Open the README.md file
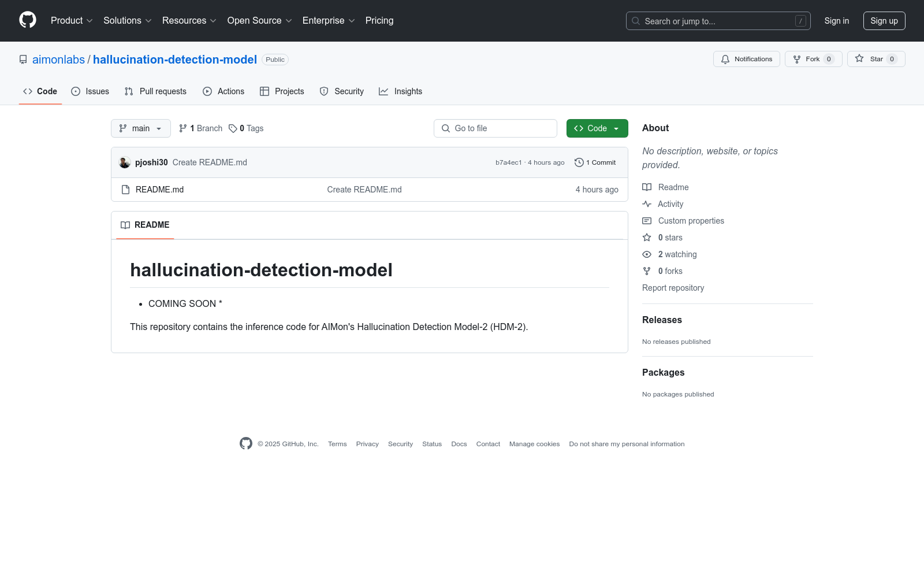This screenshot has height=578, width=924. click(159, 190)
